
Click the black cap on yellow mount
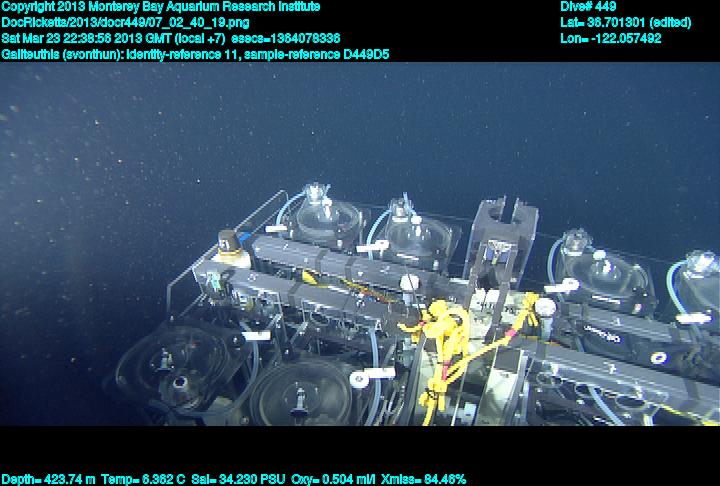(x=228, y=241)
